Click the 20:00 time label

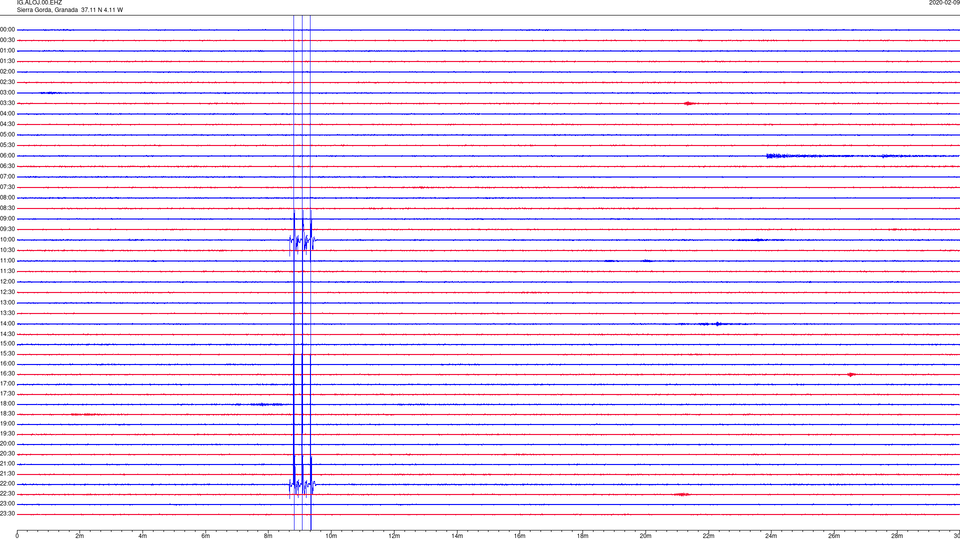(7, 444)
